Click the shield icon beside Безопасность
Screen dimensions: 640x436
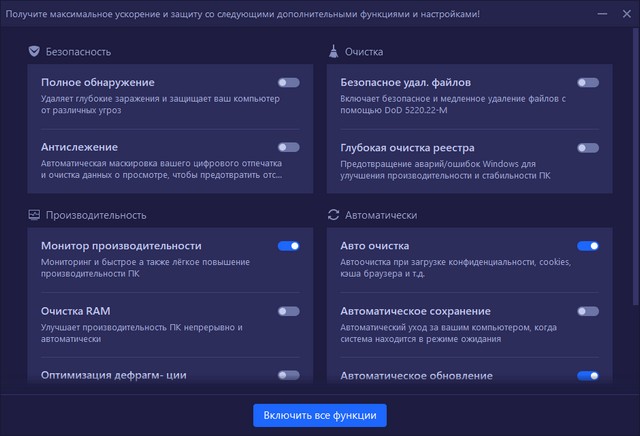(x=34, y=51)
